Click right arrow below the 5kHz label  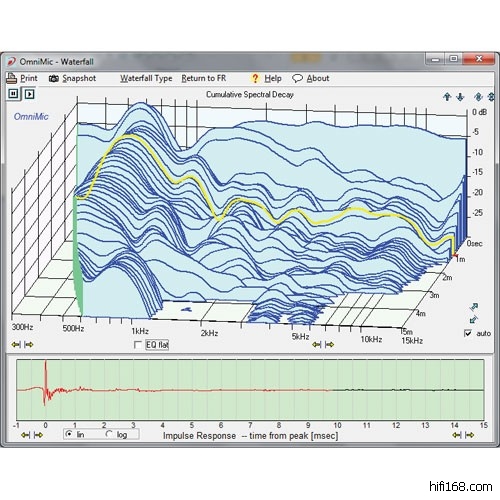(x=329, y=344)
